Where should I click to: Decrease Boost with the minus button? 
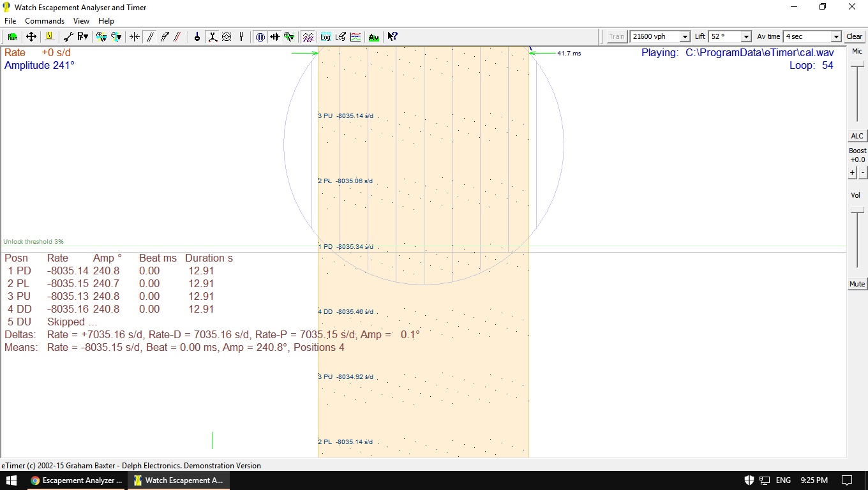coord(863,173)
